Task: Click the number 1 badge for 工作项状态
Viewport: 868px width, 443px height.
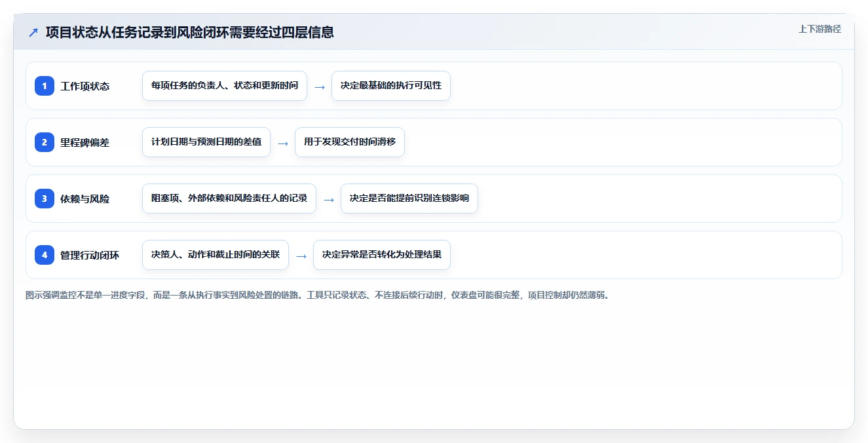Action: 45,86
